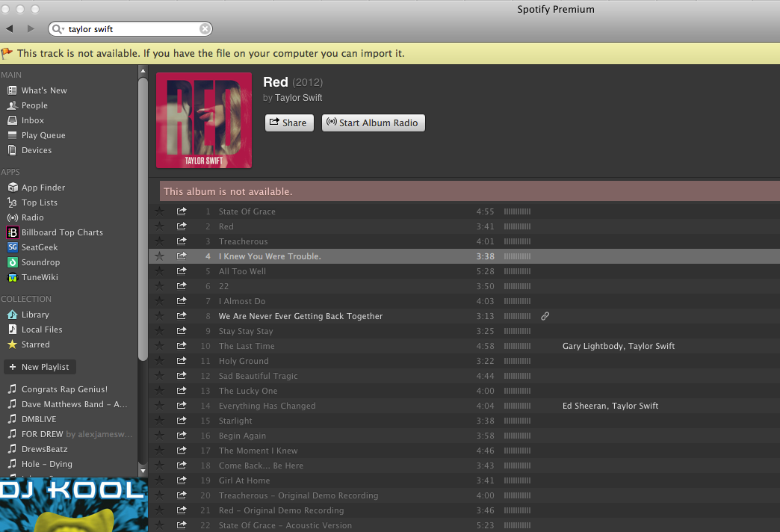The width and height of the screenshot is (780, 532).
Task: Go back with the left arrow
Action: pyautogui.click(x=10, y=29)
